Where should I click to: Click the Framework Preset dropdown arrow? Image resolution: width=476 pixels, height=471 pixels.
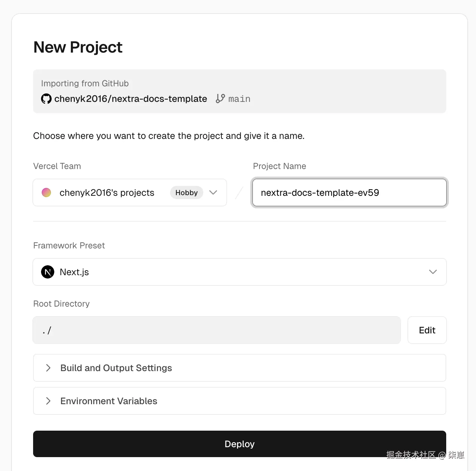pyautogui.click(x=433, y=272)
